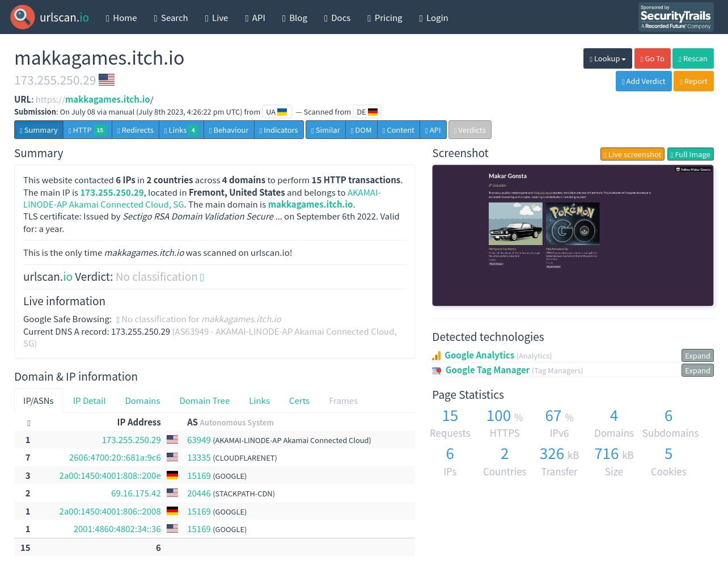Click the Add Verdict button

click(644, 81)
